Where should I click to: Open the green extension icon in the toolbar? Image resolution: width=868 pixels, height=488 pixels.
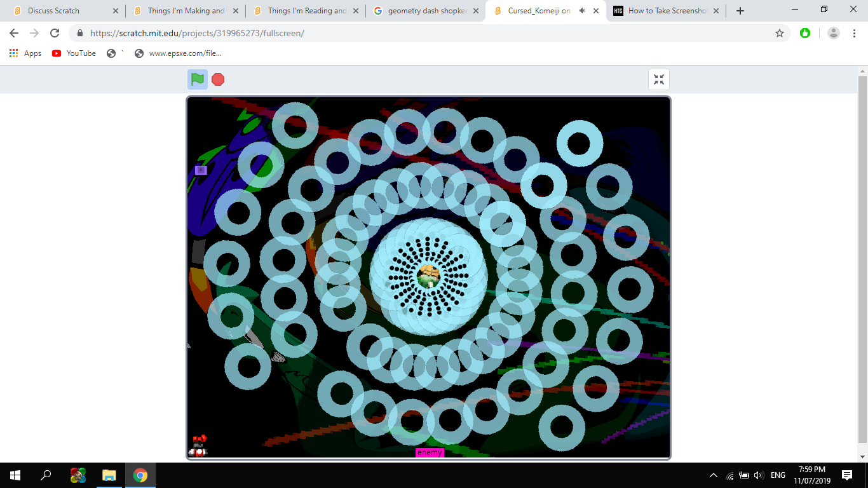click(805, 33)
